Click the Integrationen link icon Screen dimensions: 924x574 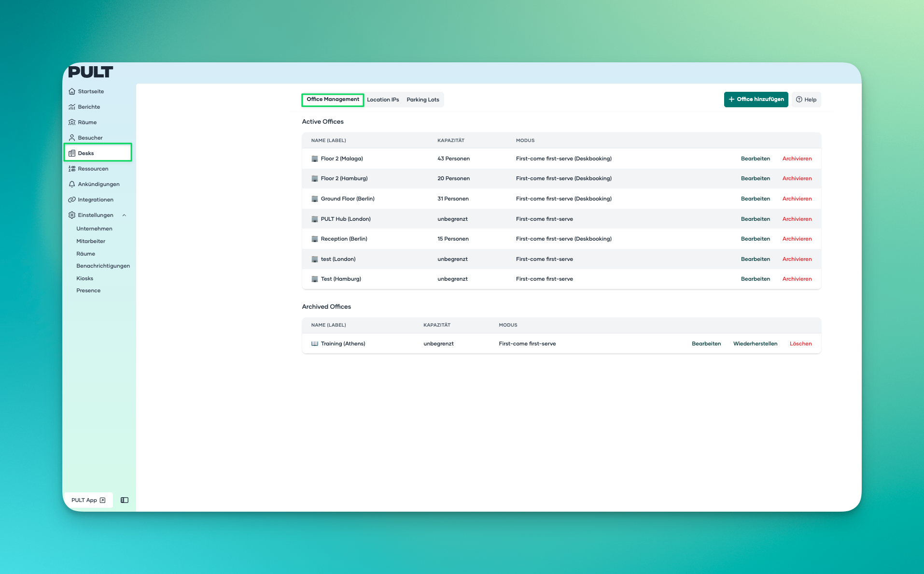click(x=72, y=200)
